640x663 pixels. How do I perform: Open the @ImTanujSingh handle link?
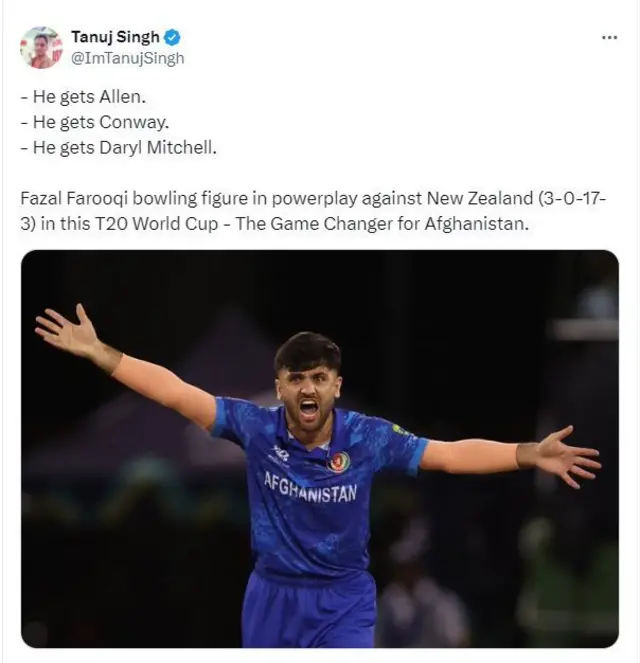pyautogui.click(x=128, y=58)
